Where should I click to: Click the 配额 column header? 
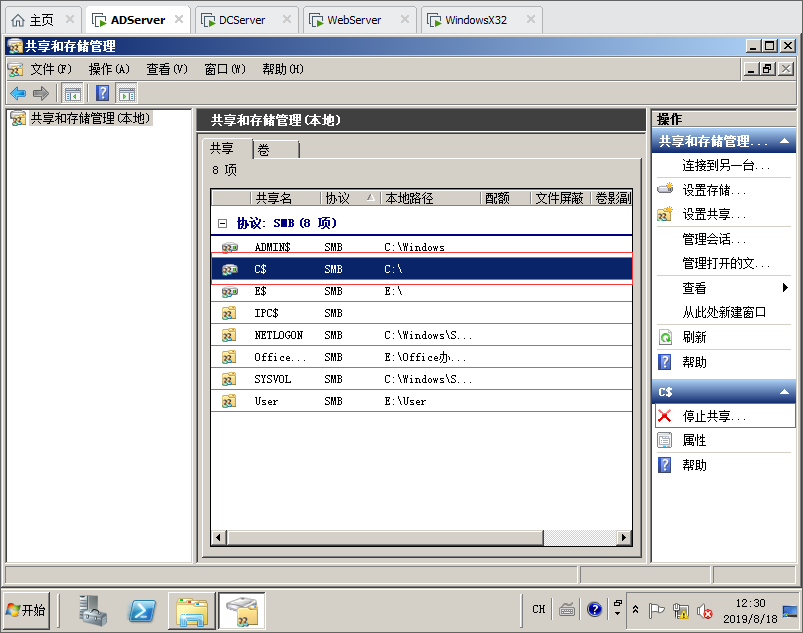click(505, 198)
